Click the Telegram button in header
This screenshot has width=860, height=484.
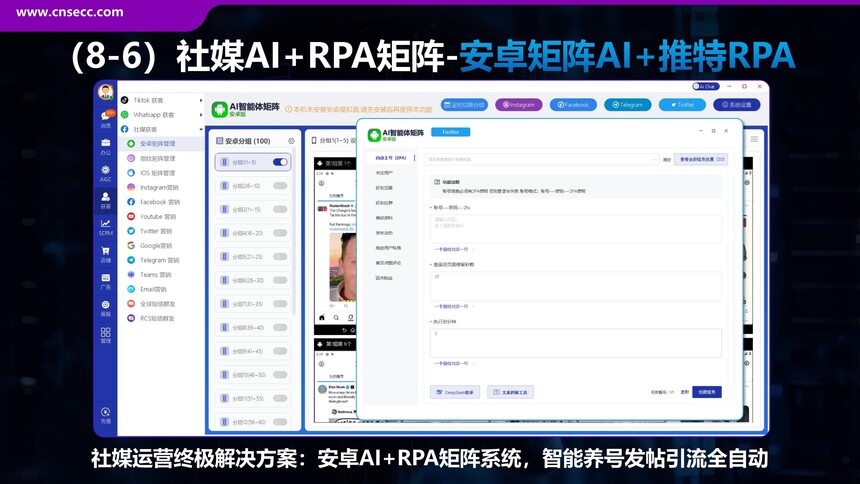(x=627, y=105)
